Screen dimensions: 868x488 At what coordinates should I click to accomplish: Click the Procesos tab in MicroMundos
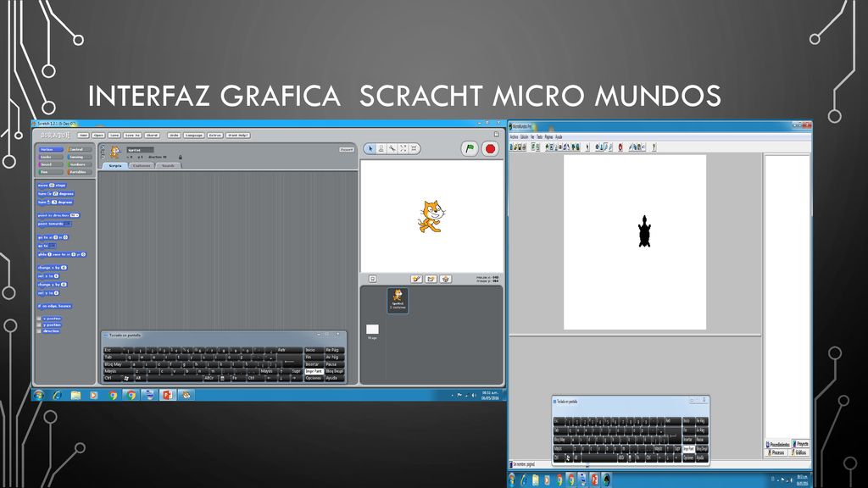[776, 452]
